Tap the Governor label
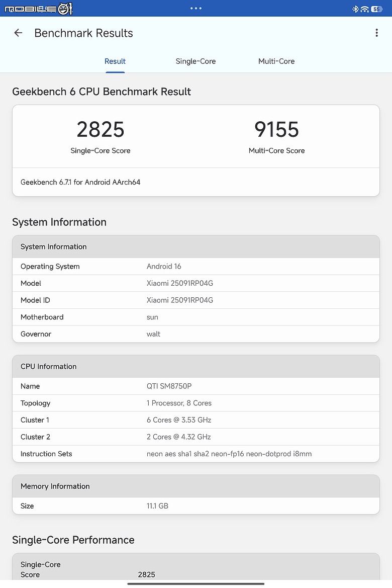 pos(36,334)
